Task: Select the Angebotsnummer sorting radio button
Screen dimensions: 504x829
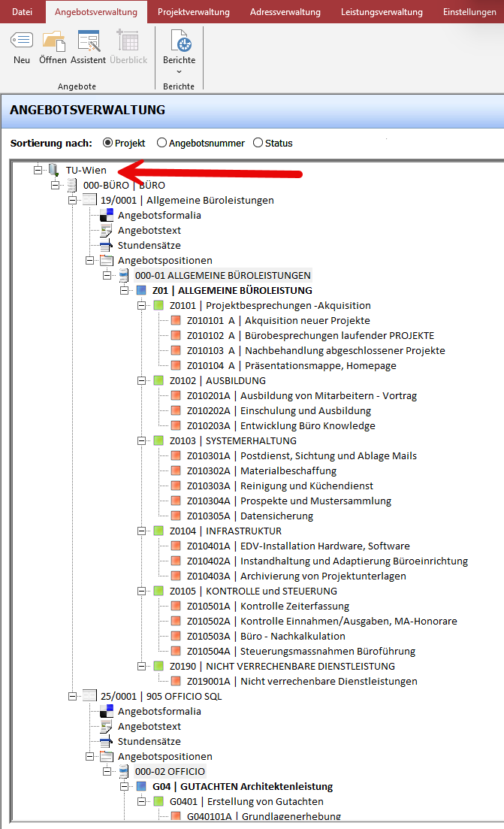Action: [x=161, y=143]
